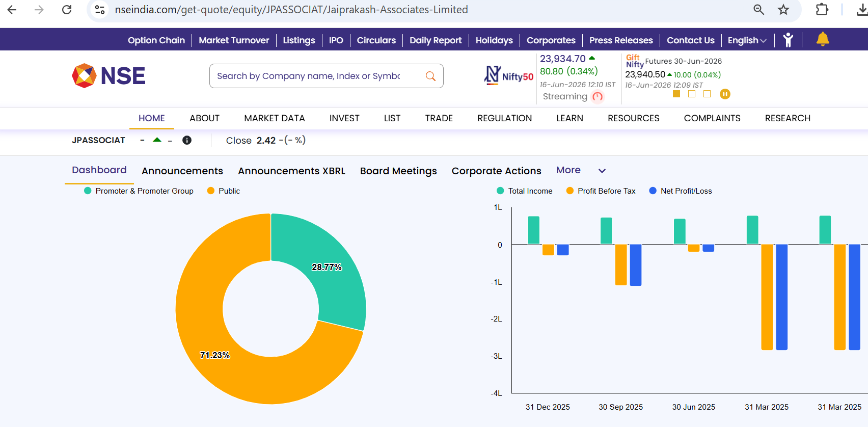Open the Circulars link
The height and width of the screenshot is (427, 868).
(x=376, y=40)
